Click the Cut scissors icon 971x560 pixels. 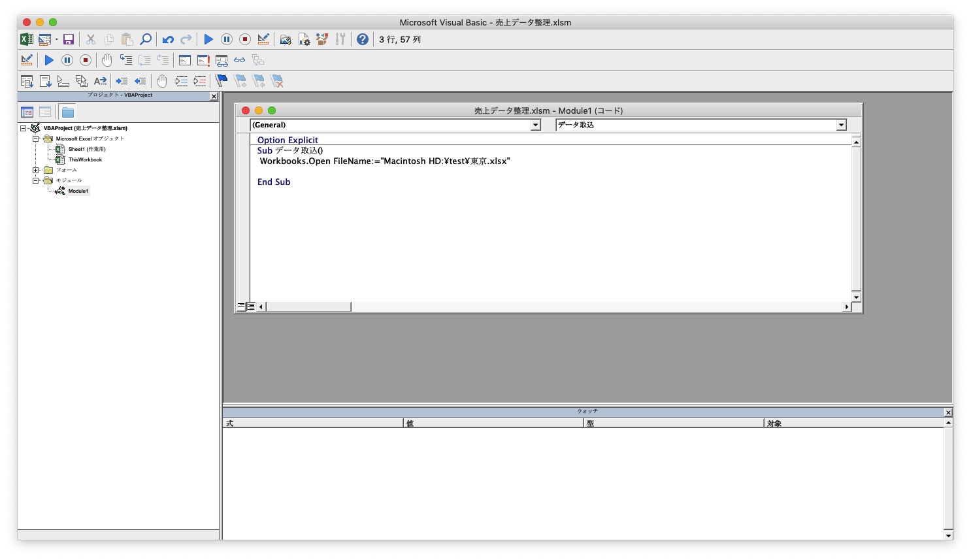(x=91, y=40)
